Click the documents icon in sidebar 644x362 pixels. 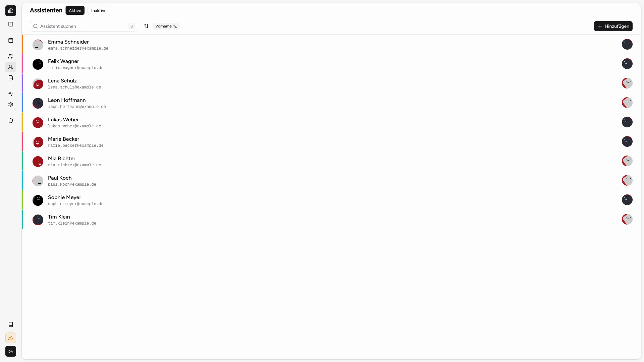(x=11, y=77)
